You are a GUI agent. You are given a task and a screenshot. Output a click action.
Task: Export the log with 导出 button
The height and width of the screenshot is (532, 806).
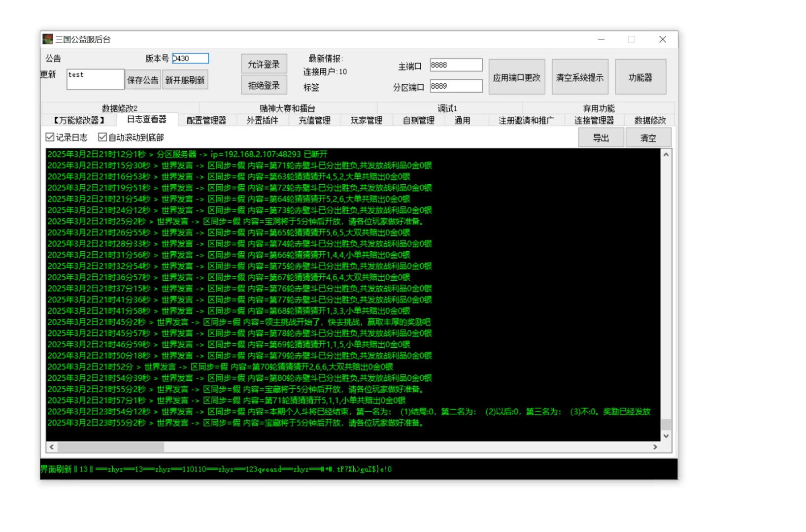[x=601, y=138]
